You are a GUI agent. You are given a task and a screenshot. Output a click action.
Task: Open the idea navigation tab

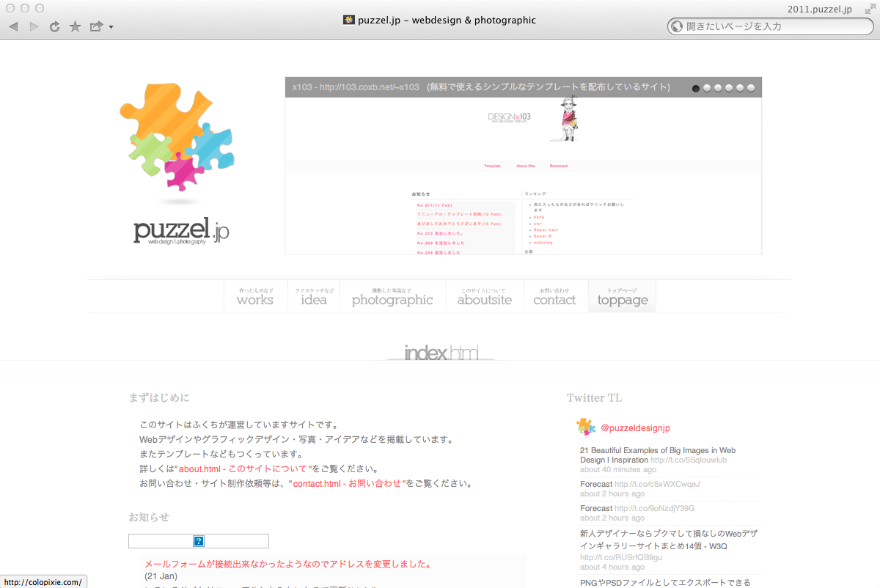point(314,296)
